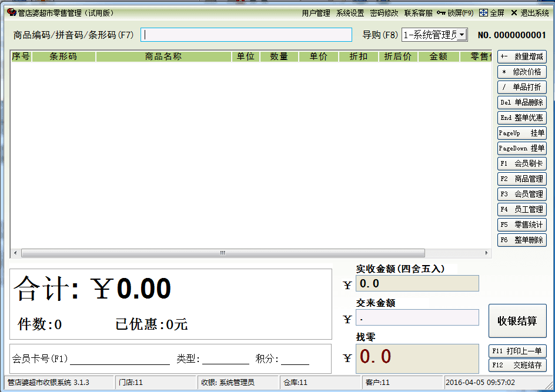This screenshot has width=555, height=392.
Task: Focus the 商品编码 barcode input field
Action: (246, 35)
